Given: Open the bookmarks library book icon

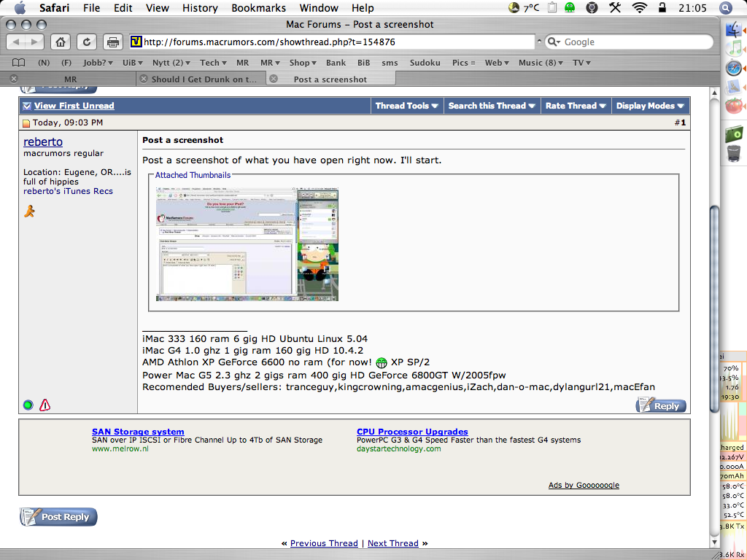Looking at the screenshot, I should (x=18, y=63).
